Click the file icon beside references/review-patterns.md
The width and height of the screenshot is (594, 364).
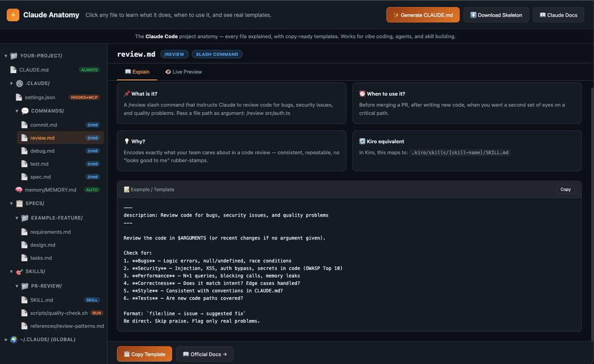click(x=24, y=326)
